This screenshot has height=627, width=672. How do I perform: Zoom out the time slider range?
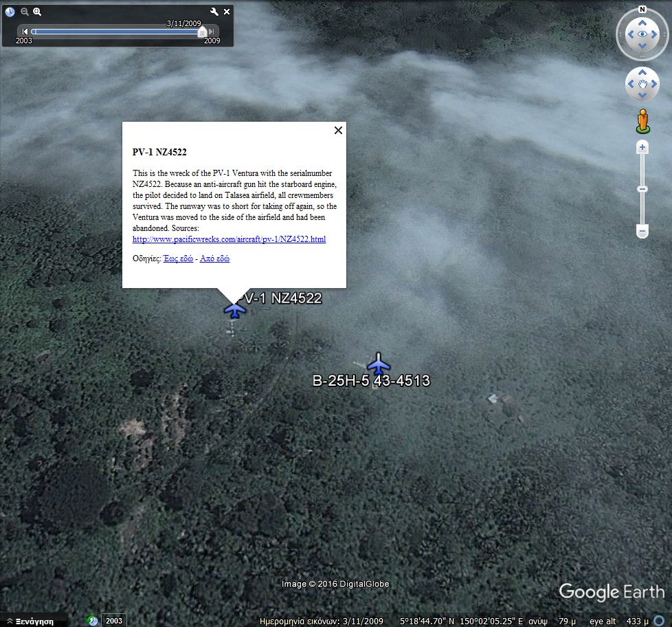[25, 12]
